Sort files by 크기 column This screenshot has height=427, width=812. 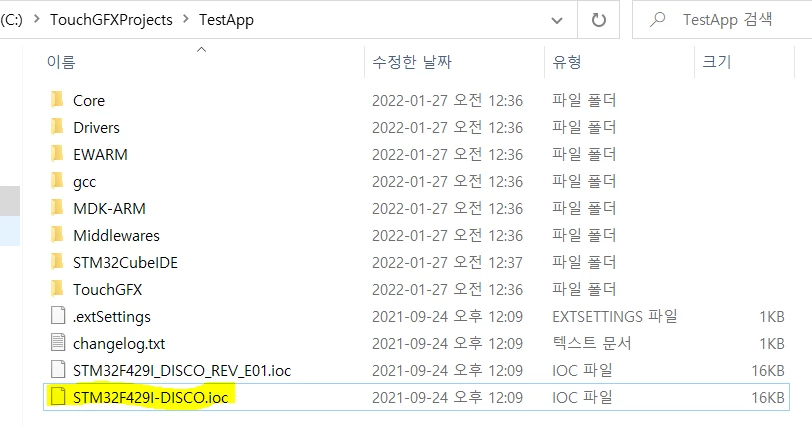click(716, 62)
